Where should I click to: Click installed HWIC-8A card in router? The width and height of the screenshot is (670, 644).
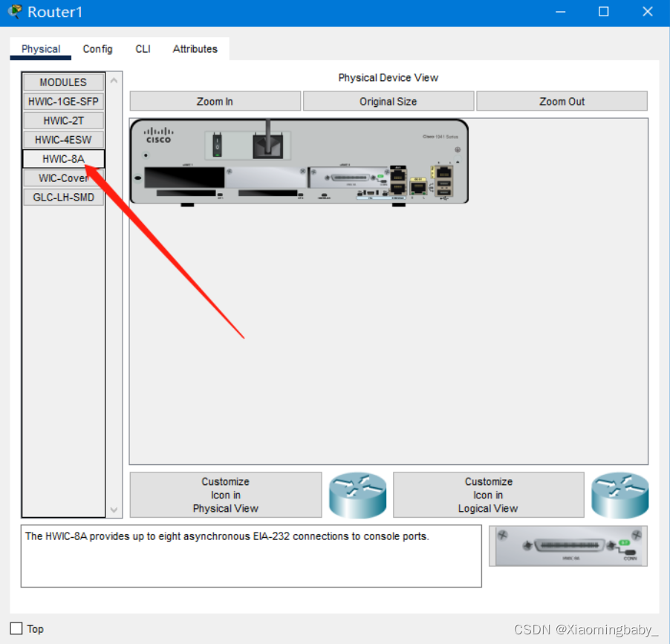348,178
